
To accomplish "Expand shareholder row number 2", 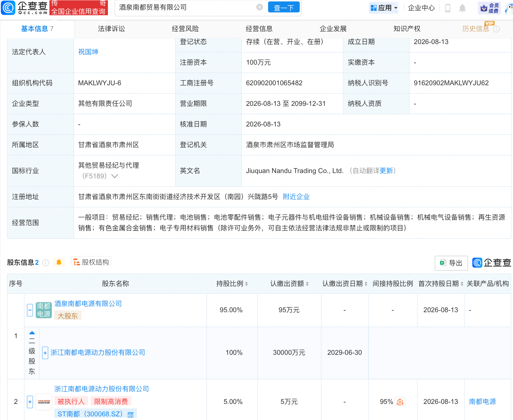I will click(30, 402).
